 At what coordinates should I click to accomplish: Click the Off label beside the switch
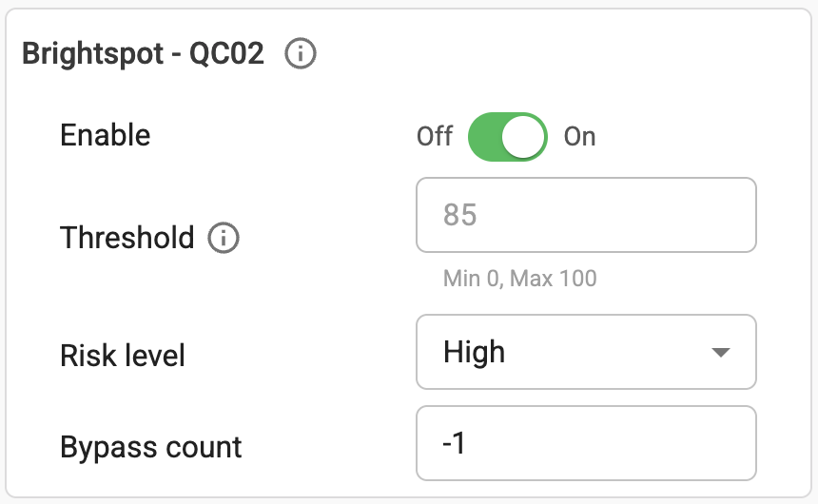pyautogui.click(x=435, y=137)
